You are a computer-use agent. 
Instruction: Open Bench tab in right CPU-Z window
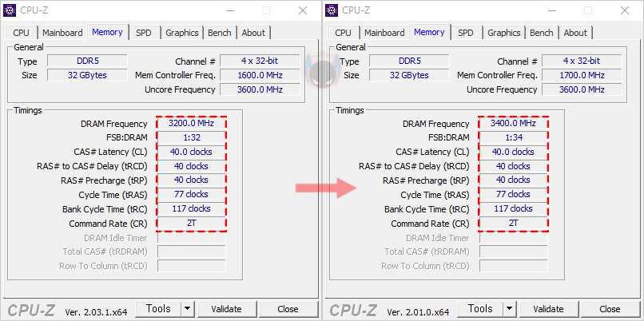[541, 33]
